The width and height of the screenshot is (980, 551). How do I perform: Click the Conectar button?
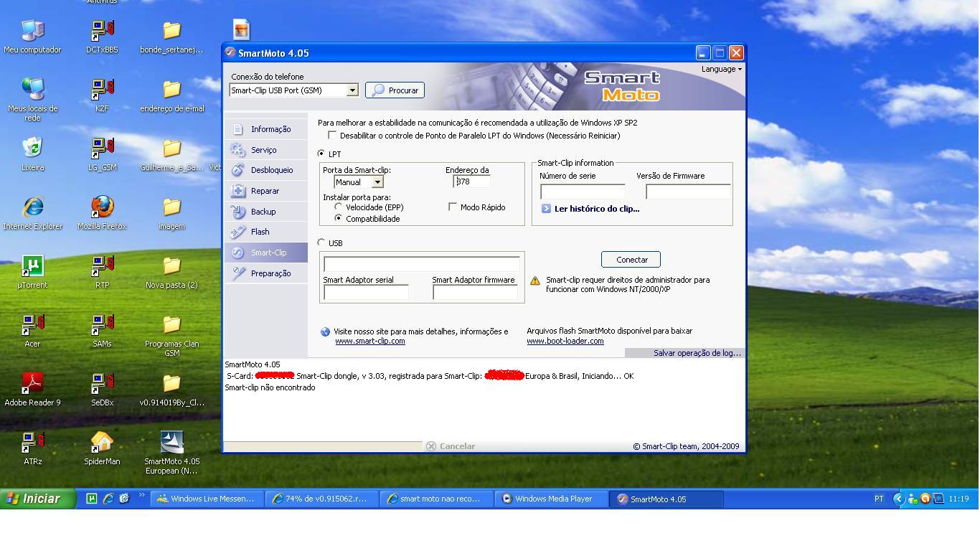(631, 260)
